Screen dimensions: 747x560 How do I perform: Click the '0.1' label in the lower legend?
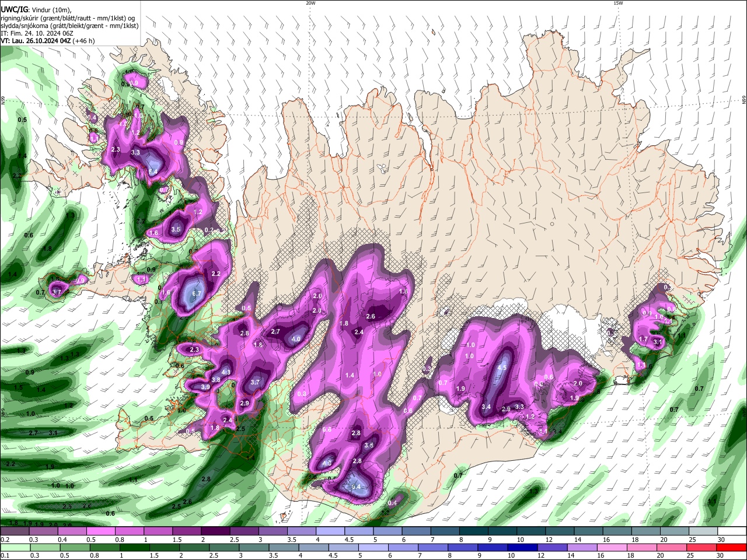point(5,556)
